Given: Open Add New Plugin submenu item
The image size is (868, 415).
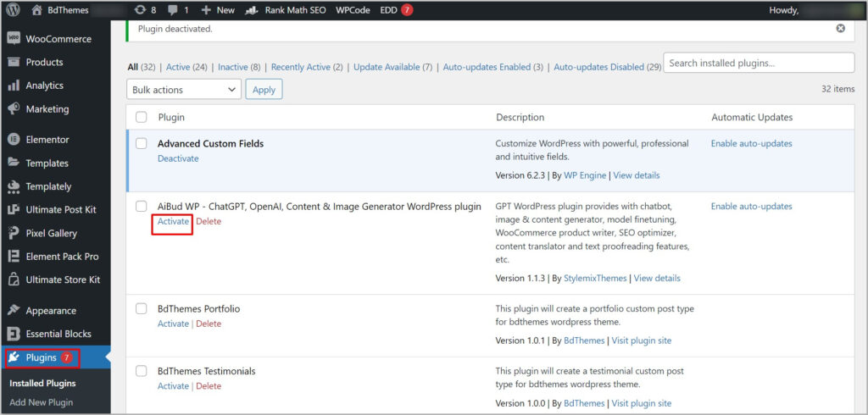Looking at the screenshot, I should click(x=41, y=402).
